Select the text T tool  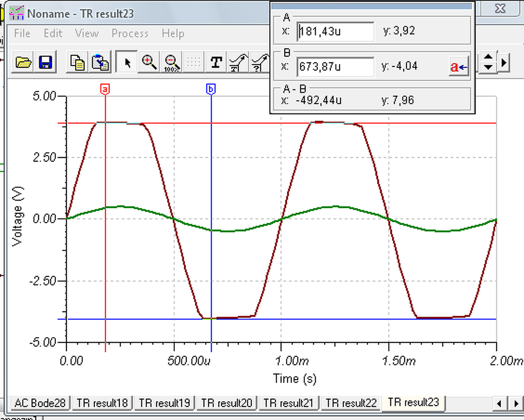[216, 62]
